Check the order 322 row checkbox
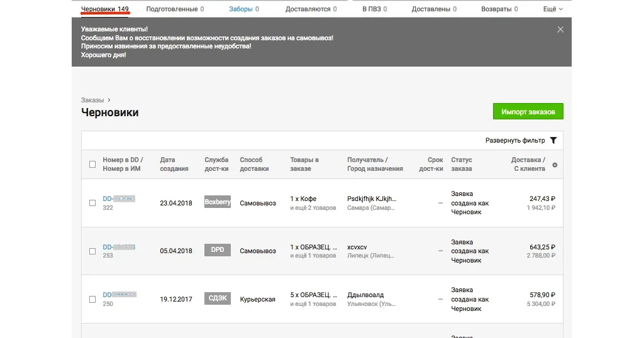 [92, 203]
